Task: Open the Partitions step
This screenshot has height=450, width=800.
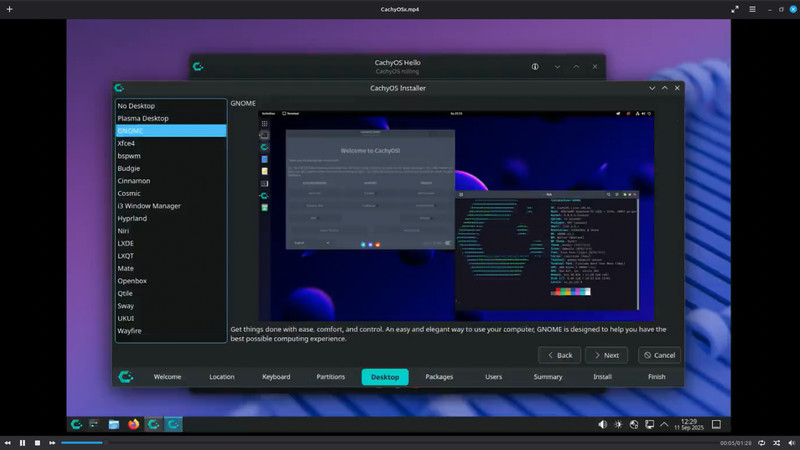Action: pyautogui.click(x=331, y=377)
